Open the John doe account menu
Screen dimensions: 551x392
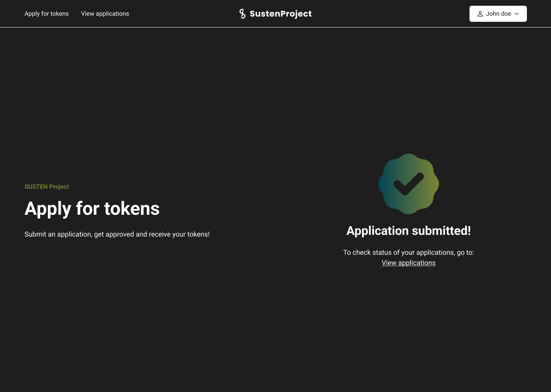point(498,14)
